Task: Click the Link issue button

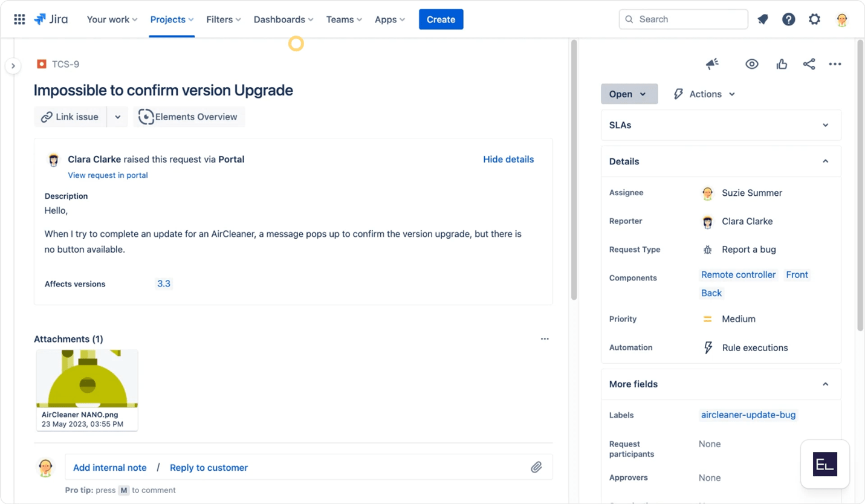Action: click(70, 117)
